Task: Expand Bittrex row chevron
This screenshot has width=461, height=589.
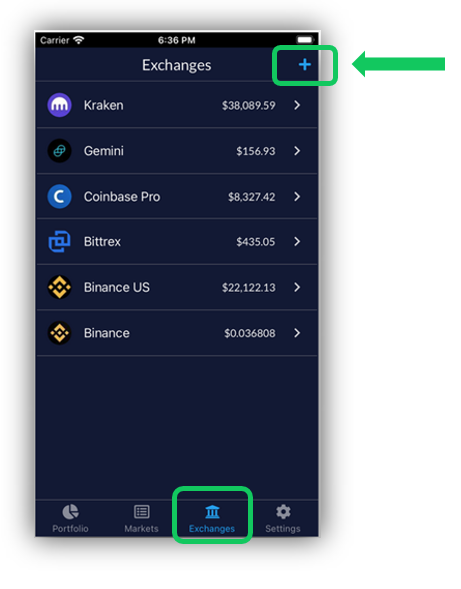Action: coord(297,242)
